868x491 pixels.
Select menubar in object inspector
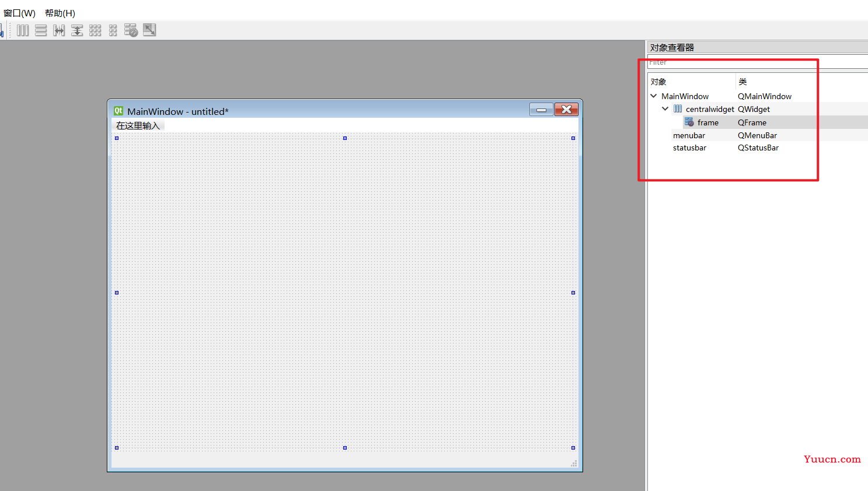click(x=689, y=135)
